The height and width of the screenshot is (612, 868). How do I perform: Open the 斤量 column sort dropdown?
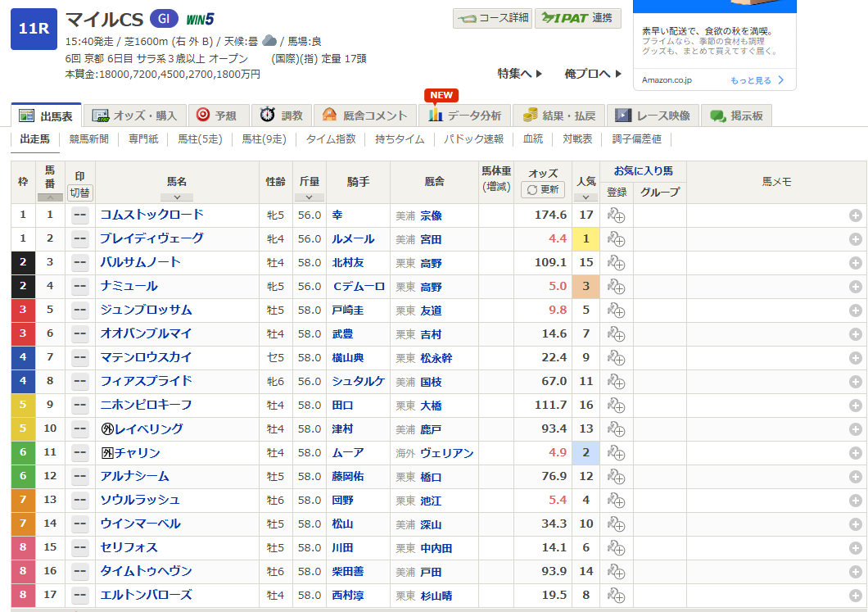click(309, 197)
